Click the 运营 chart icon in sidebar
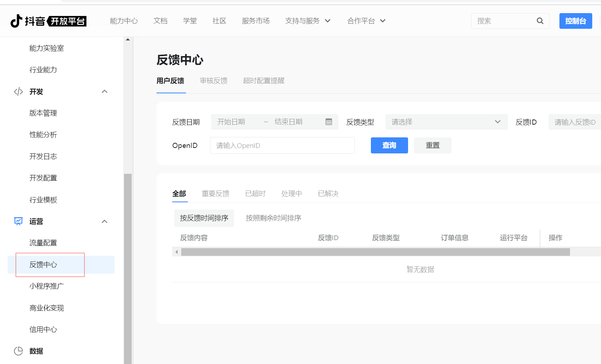Screen dimensions: 601x364 pos(18,221)
